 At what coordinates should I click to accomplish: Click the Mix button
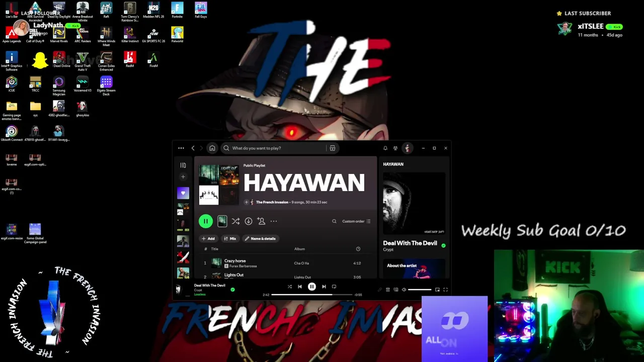point(230,239)
